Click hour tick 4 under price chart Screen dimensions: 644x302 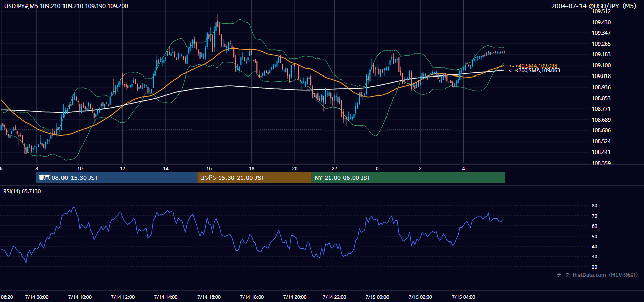[x=463, y=168]
